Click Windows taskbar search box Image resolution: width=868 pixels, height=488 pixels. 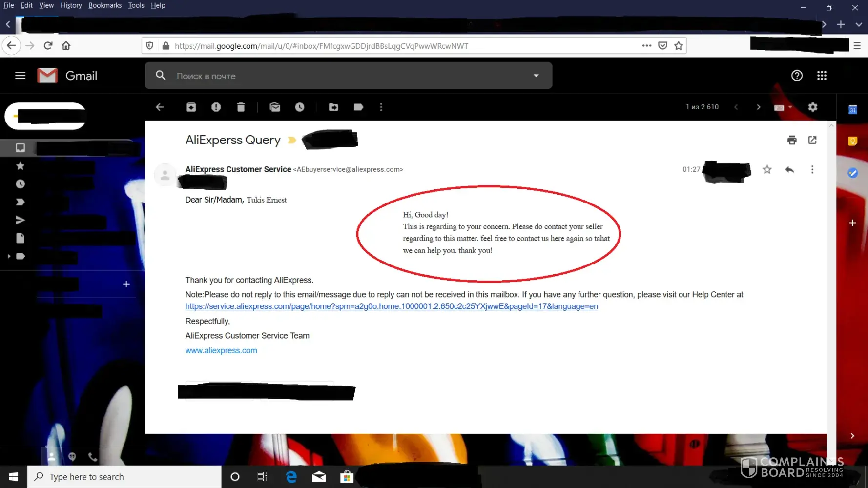point(124,477)
